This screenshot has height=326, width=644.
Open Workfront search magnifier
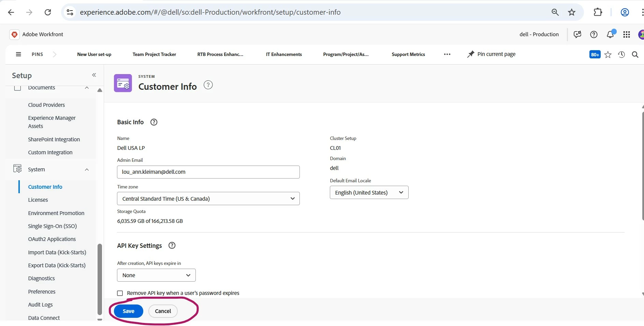point(635,55)
